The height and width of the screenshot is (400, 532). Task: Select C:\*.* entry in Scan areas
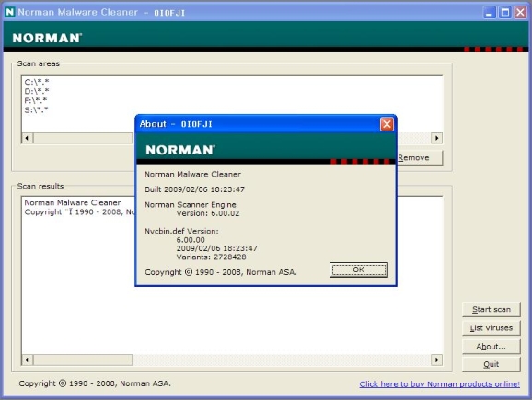(x=37, y=82)
